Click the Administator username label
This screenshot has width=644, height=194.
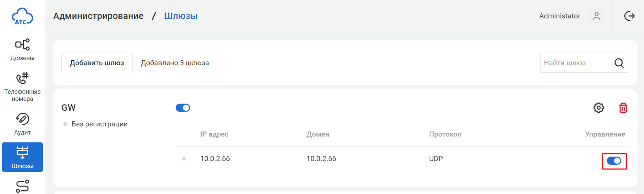pos(559,16)
